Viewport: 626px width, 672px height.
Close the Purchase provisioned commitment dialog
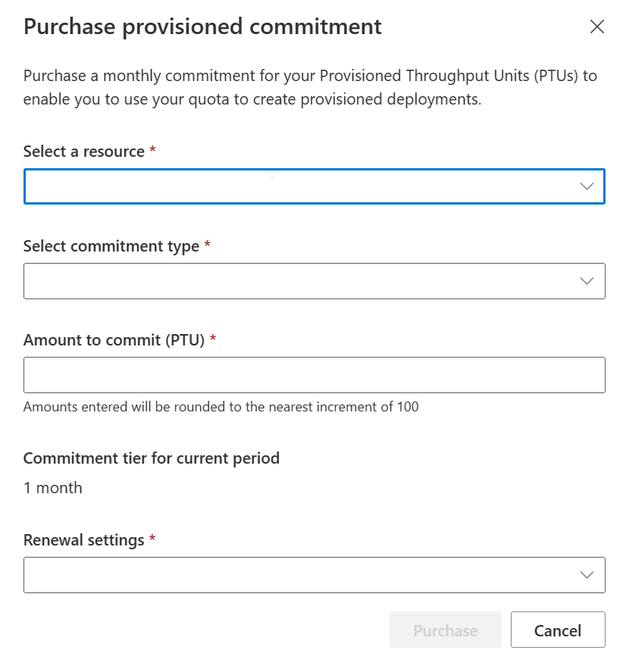pos(597,27)
